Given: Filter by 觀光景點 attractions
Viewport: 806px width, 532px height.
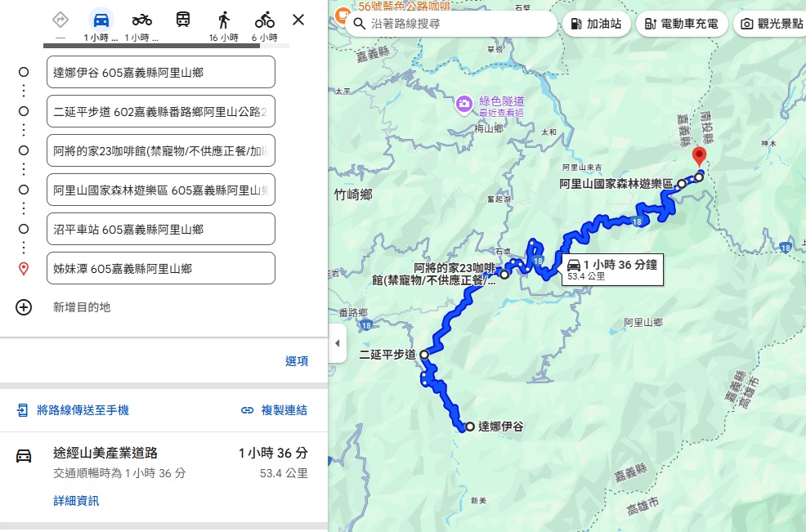Looking at the screenshot, I should tap(771, 24).
